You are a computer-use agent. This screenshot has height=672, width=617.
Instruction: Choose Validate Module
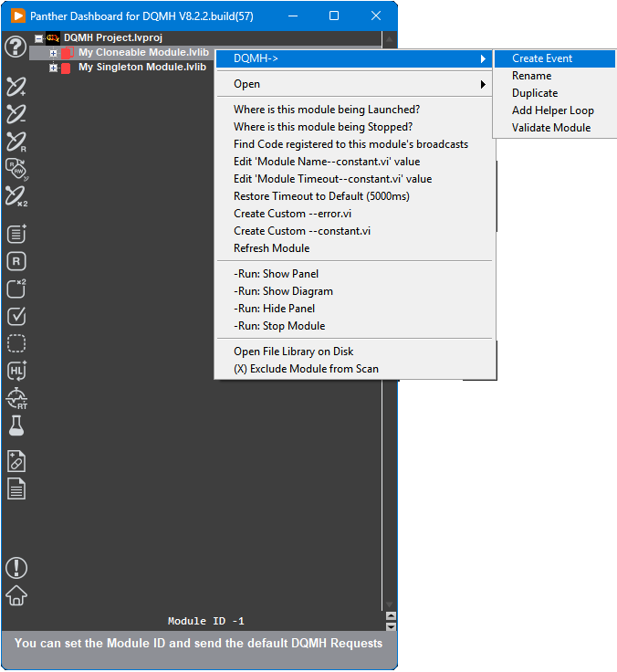tap(555, 128)
